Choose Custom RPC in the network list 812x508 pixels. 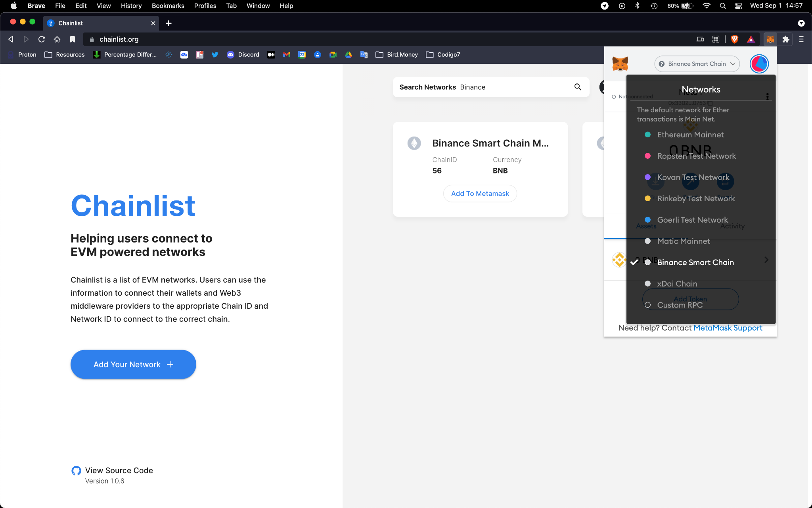(680, 305)
